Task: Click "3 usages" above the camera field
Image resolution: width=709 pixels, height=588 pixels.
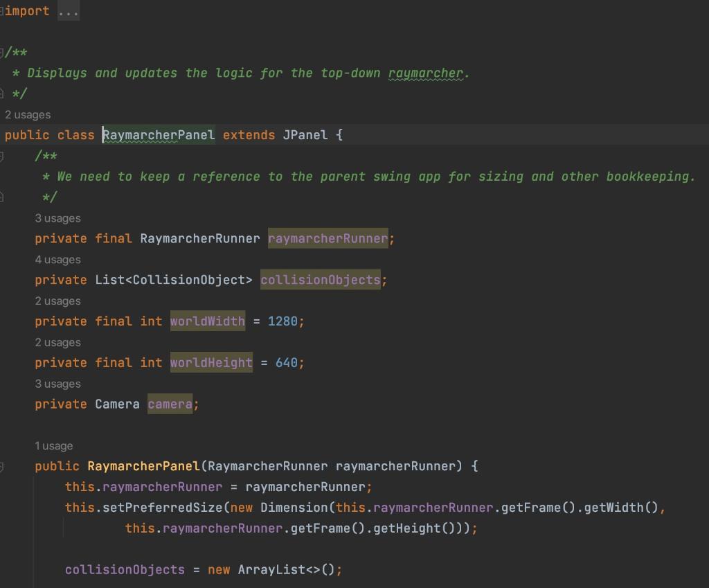Action: click(x=58, y=384)
